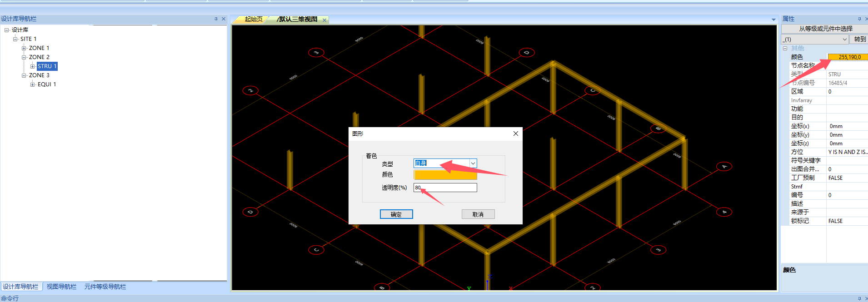This screenshot has width=868, height=302.
Task: Open the 元件等级导航栏 tab
Action: (x=105, y=287)
